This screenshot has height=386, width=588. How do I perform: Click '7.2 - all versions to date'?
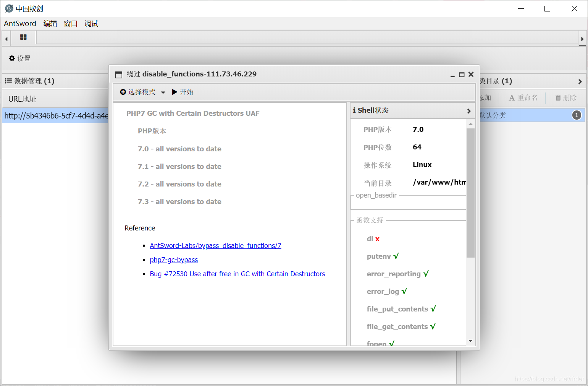point(179,184)
